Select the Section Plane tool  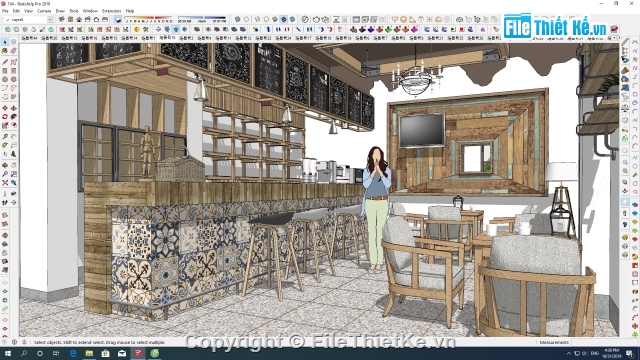(x=13, y=202)
